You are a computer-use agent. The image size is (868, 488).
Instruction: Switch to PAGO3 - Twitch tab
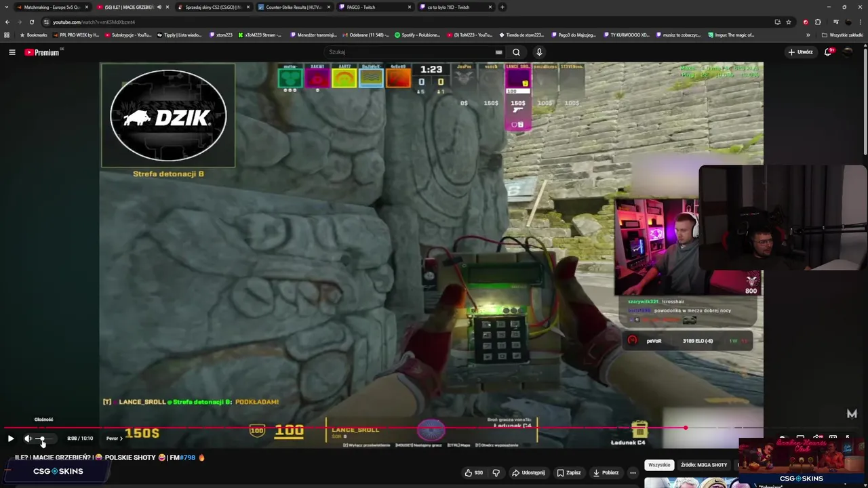[374, 7]
